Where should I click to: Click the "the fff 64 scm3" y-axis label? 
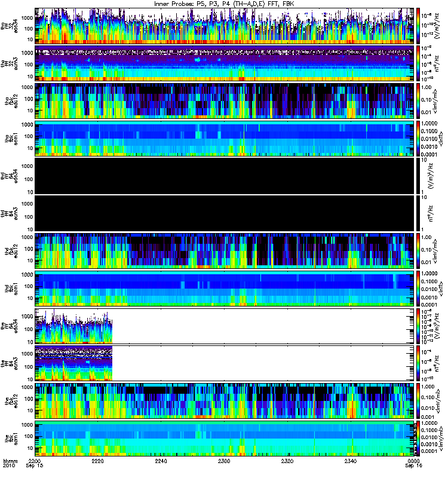click(x=10, y=363)
